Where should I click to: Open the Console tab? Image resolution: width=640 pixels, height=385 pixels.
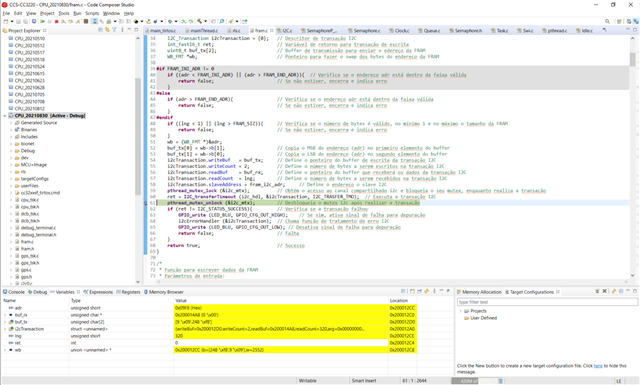point(13,292)
